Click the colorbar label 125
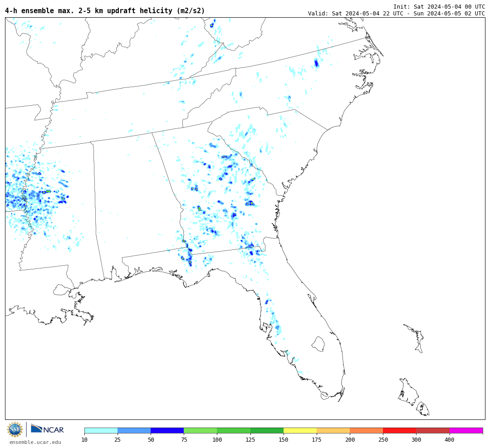The width and height of the screenshot is (490, 448). pos(250,440)
